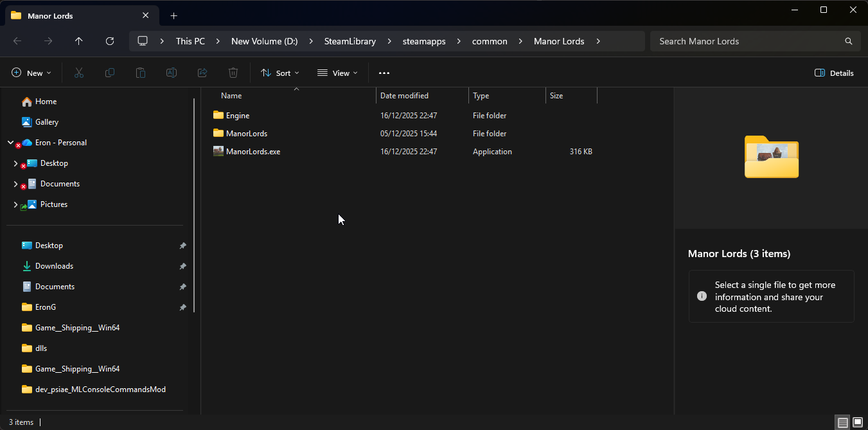Collapse the Eron - Personal tree node
The height and width of the screenshot is (430, 868).
click(11, 143)
